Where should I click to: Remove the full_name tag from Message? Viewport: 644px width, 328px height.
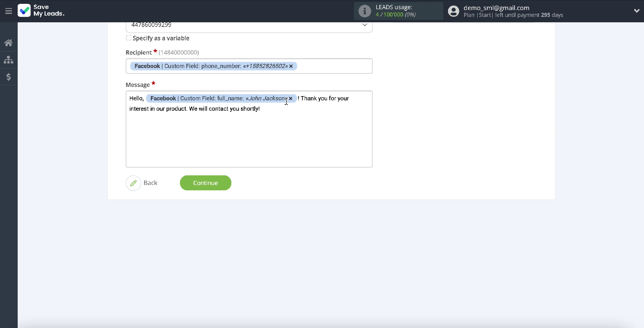coord(291,98)
